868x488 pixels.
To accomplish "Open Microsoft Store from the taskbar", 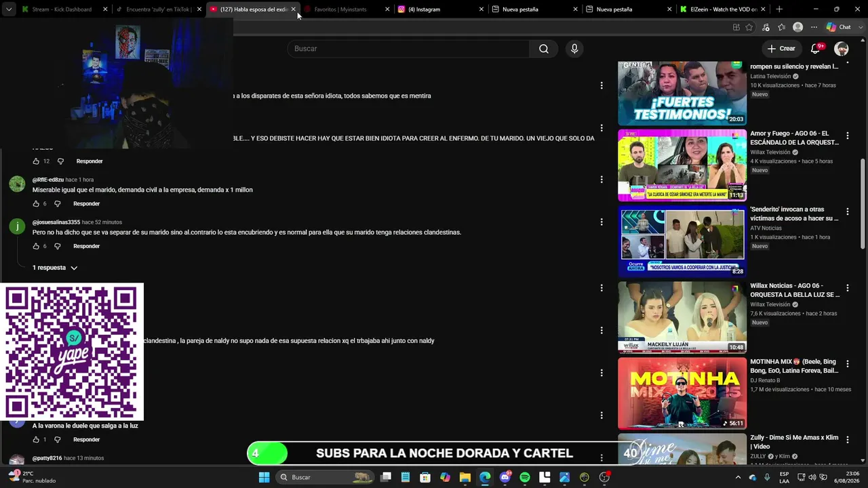I will click(425, 477).
